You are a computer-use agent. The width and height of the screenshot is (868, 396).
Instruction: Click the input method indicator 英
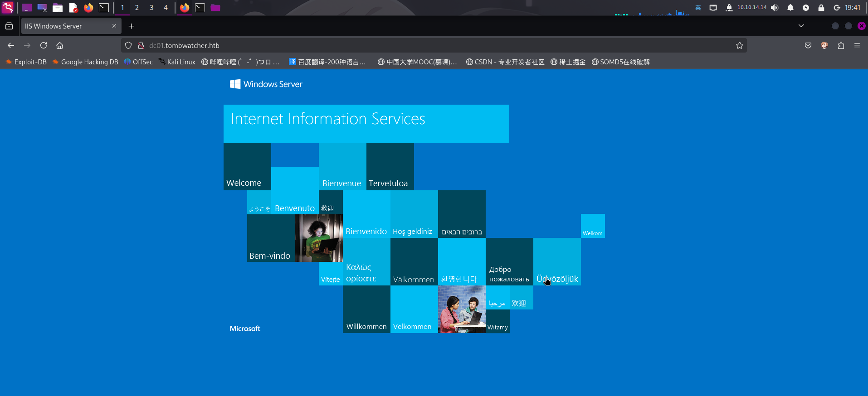(x=698, y=8)
